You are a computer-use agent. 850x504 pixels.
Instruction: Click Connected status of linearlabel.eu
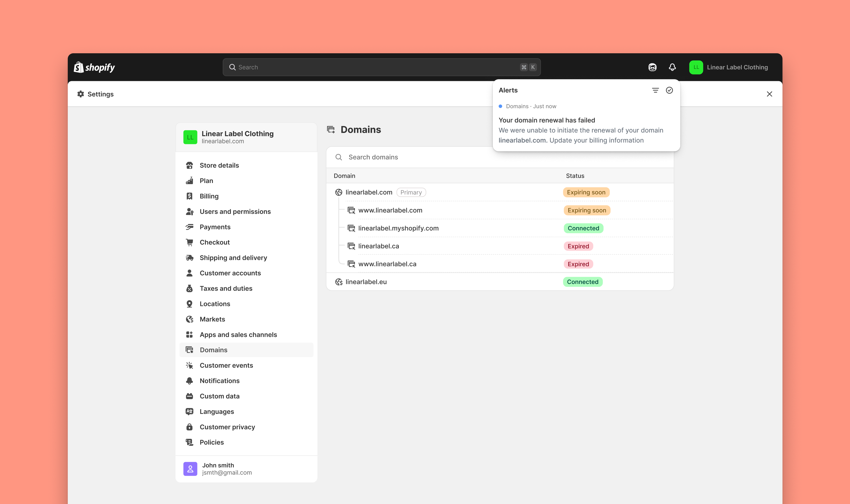(x=583, y=282)
